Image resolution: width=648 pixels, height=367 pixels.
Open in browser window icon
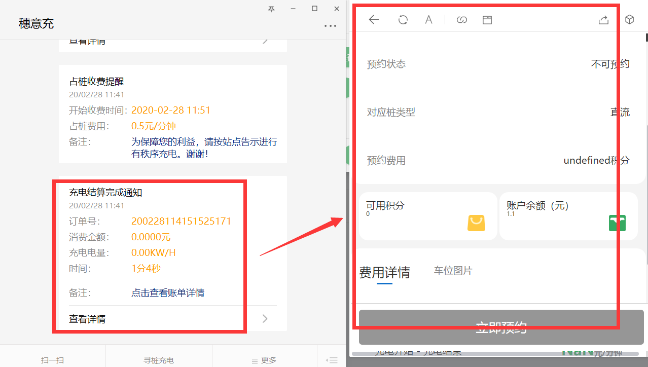[x=487, y=19]
